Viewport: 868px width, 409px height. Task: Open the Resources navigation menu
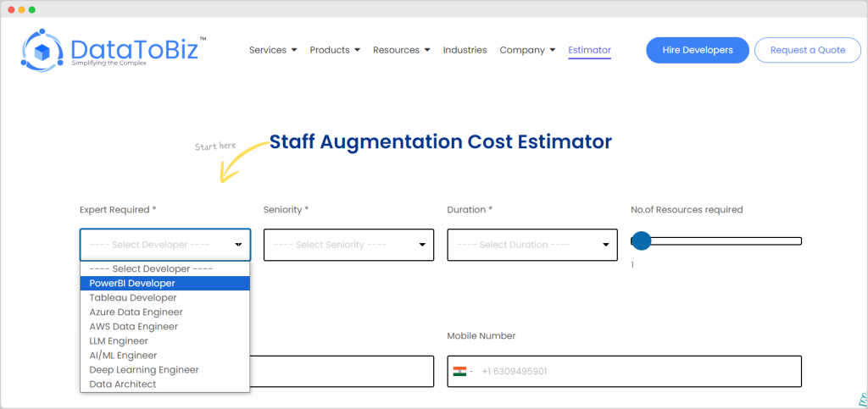coord(401,50)
